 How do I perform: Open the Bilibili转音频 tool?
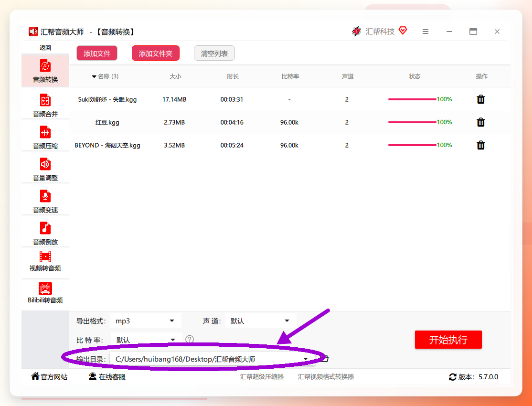(x=45, y=293)
